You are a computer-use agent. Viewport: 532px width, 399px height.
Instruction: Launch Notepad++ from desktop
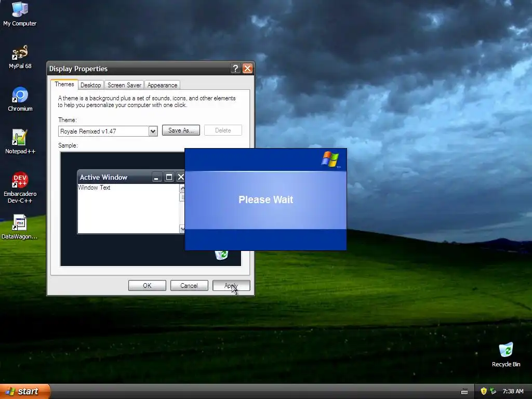pyautogui.click(x=20, y=142)
